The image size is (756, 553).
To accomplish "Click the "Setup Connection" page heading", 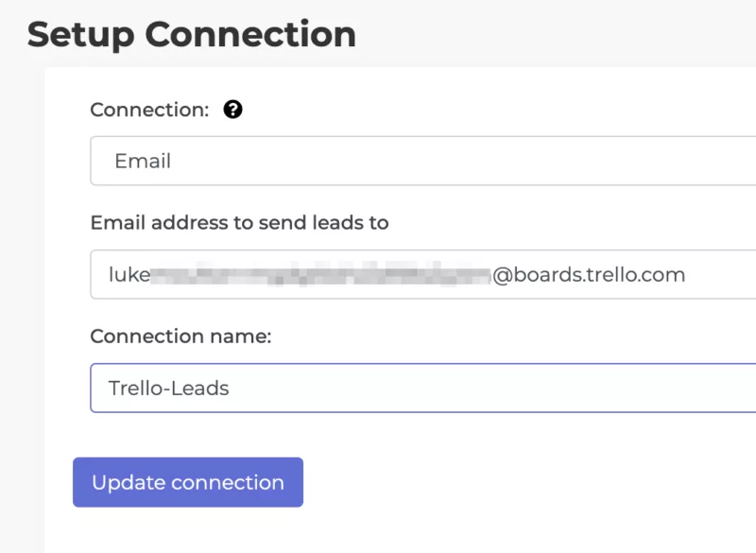I will tap(192, 34).
